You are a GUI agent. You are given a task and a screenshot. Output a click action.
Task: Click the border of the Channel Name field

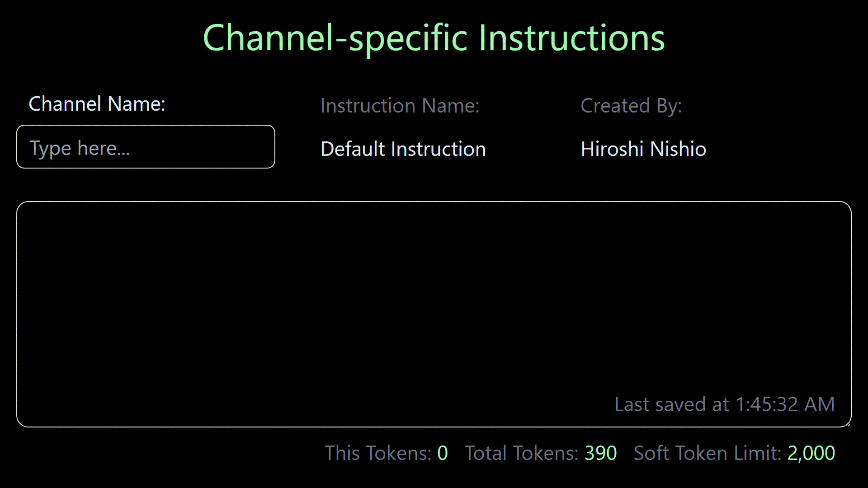(146, 127)
